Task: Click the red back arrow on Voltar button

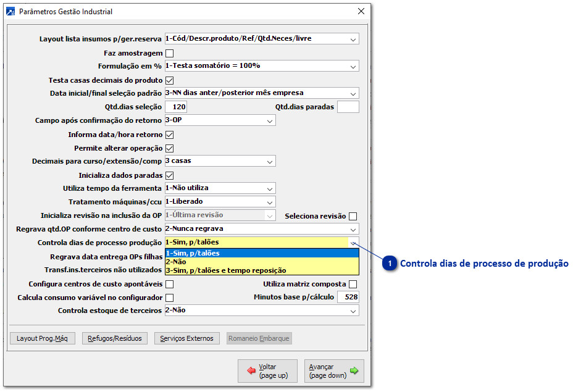Action: [x=253, y=370]
